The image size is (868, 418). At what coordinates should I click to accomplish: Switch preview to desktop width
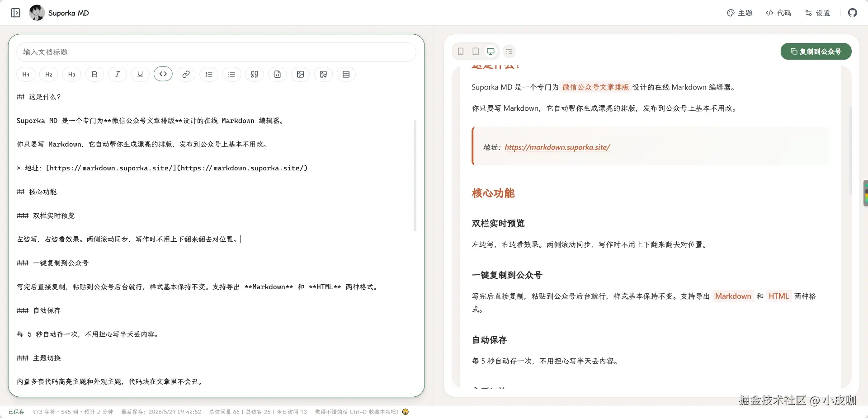point(491,52)
